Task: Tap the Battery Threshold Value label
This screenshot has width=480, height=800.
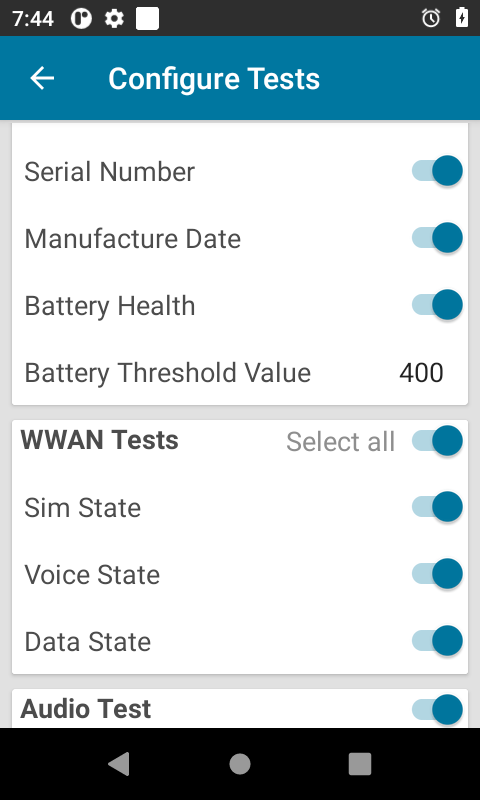Action: [167, 373]
